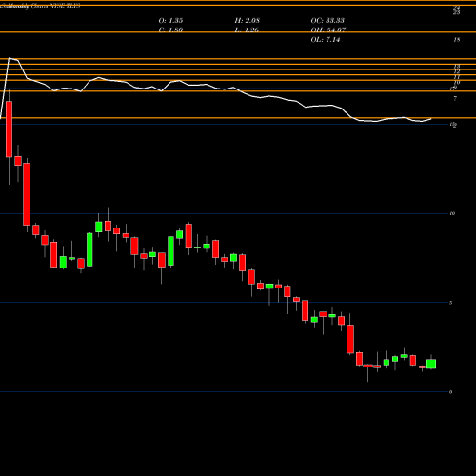Click the 7 price level axis label
Image resolution: width=476 pixels, height=476 pixels.
pos(455,99)
